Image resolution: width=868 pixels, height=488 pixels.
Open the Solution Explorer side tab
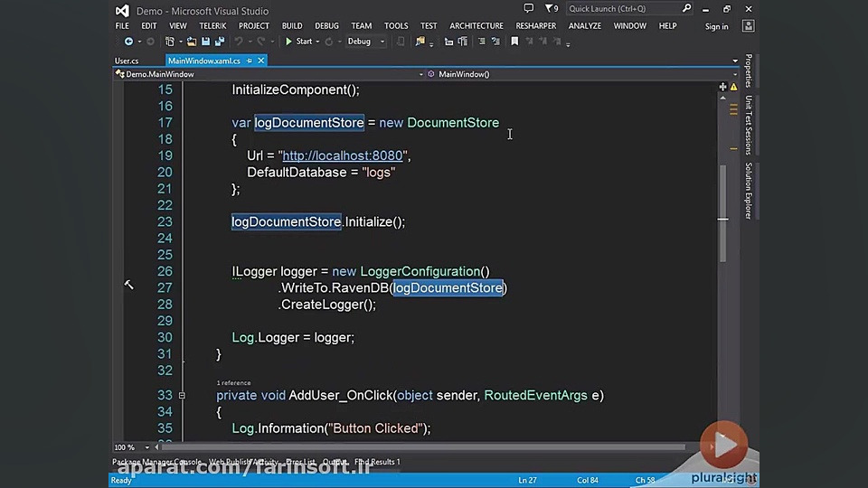[x=749, y=191]
